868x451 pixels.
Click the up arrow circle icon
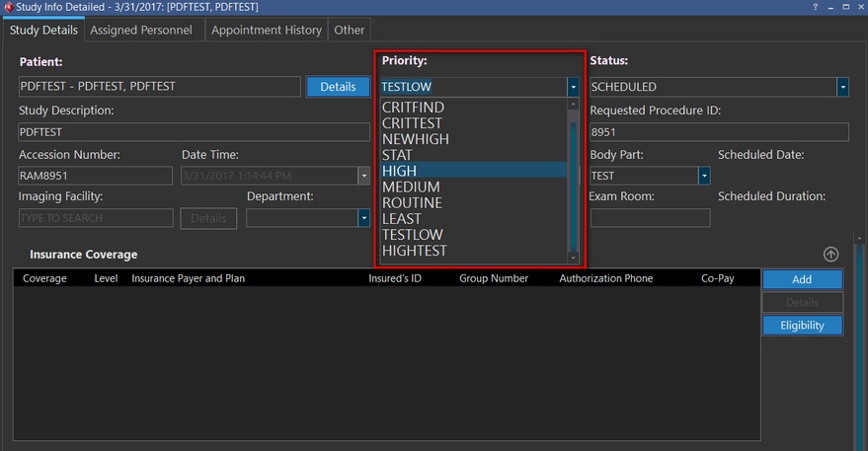831,255
